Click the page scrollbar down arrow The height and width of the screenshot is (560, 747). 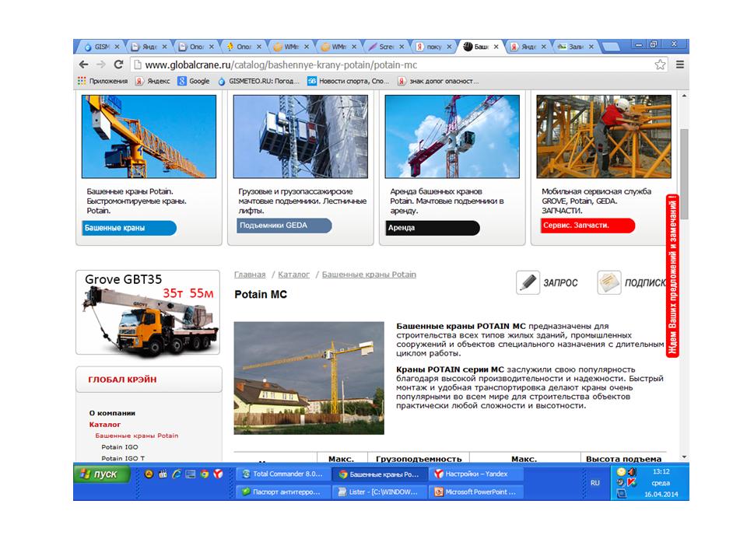684,457
